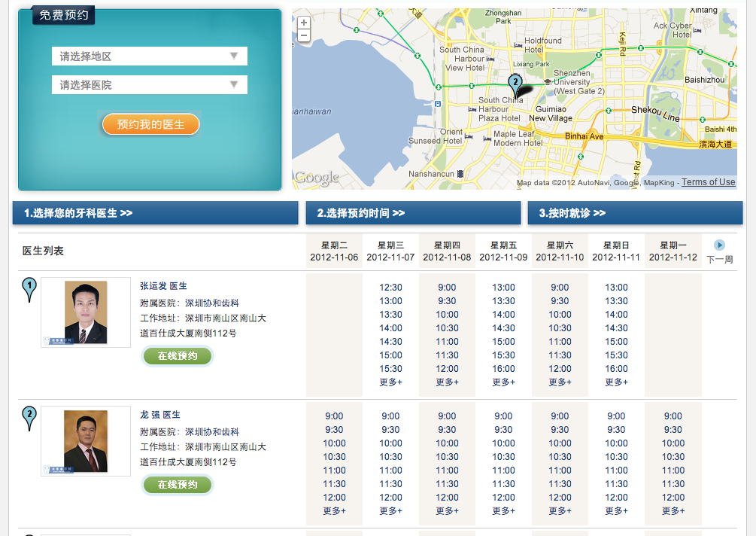
Task: Pick 龙强 10:00 slot on 2012-11-12
Action: (673, 443)
